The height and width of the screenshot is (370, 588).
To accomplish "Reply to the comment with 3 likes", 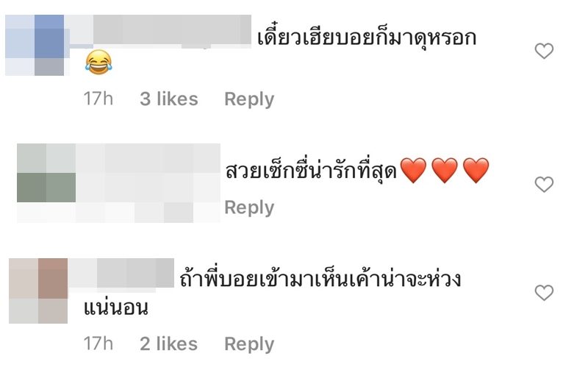I will pyautogui.click(x=249, y=99).
